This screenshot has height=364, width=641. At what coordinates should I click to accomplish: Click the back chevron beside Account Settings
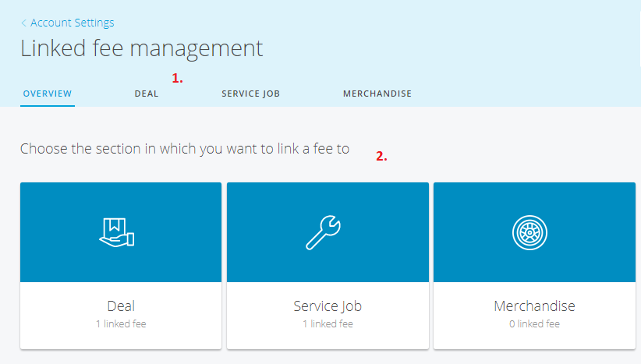pyautogui.click(x=23, y=23)
